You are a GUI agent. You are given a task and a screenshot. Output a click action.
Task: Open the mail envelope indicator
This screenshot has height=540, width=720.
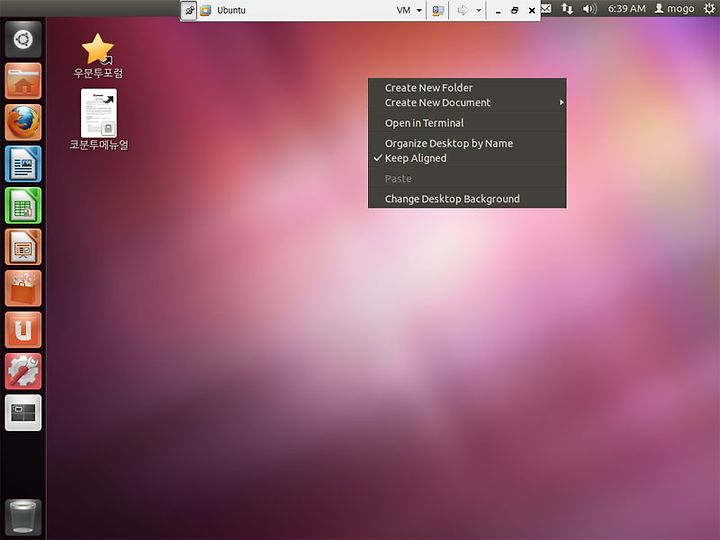coord(546,9)
